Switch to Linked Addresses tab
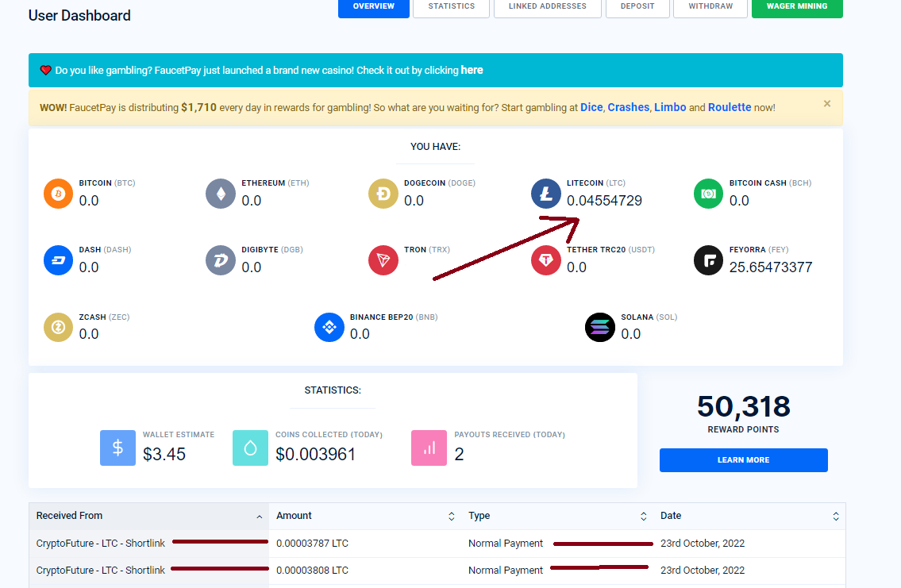The image size is (901, 588). [548, 7]
